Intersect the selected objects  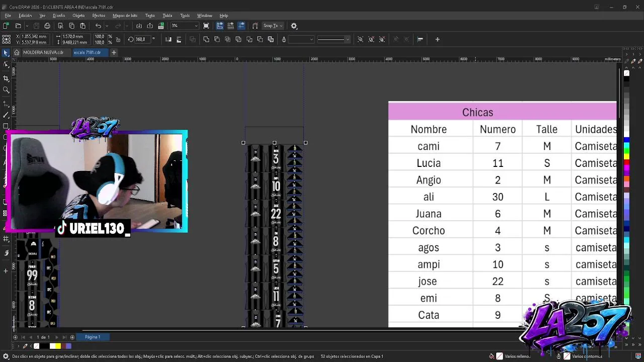tap(228, 39)
